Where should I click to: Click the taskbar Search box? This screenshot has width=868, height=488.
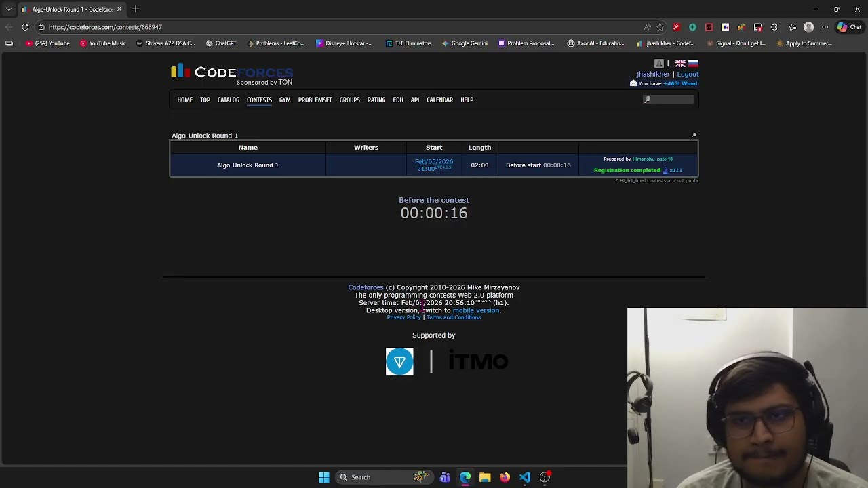coord(383,477)
